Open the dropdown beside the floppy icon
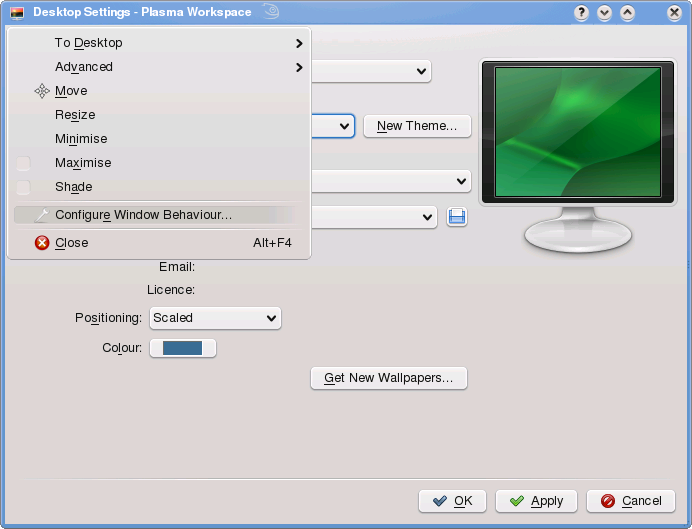Screen dimensions: 692x529 (x=374, y=217)
